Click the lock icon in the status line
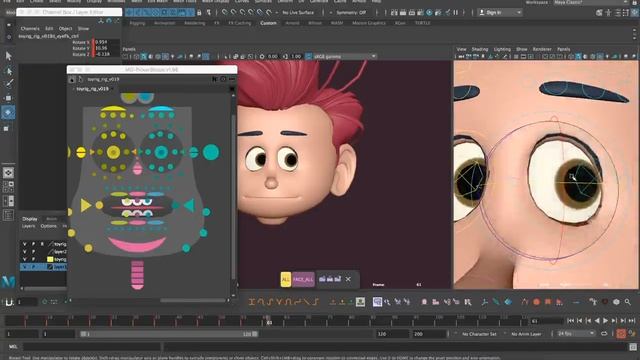640x360 pixels. click(199, 13)
